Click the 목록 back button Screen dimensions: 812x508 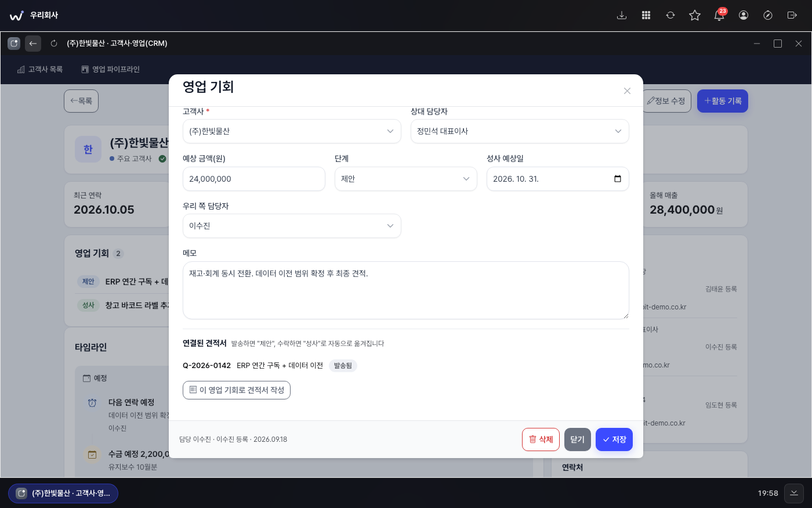[81, 101]
